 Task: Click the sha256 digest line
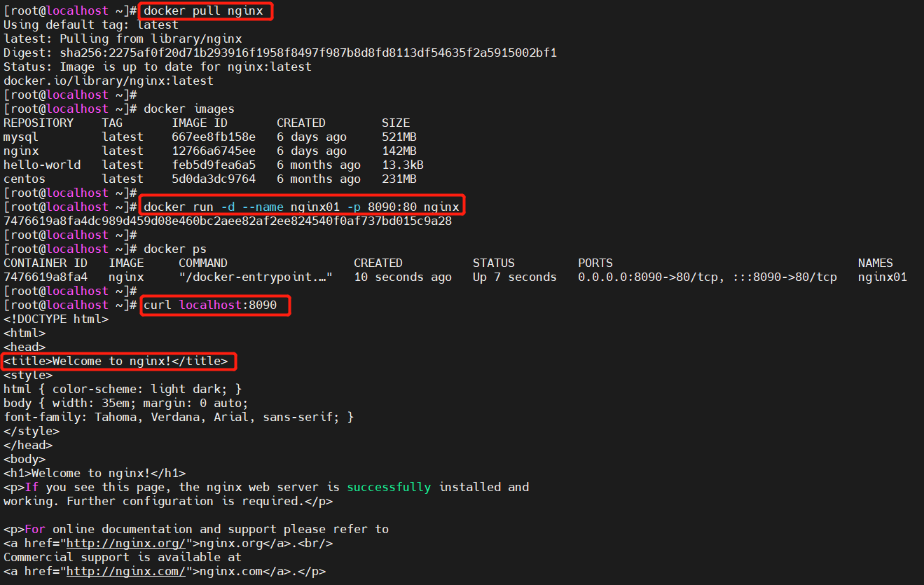point(280,53)
